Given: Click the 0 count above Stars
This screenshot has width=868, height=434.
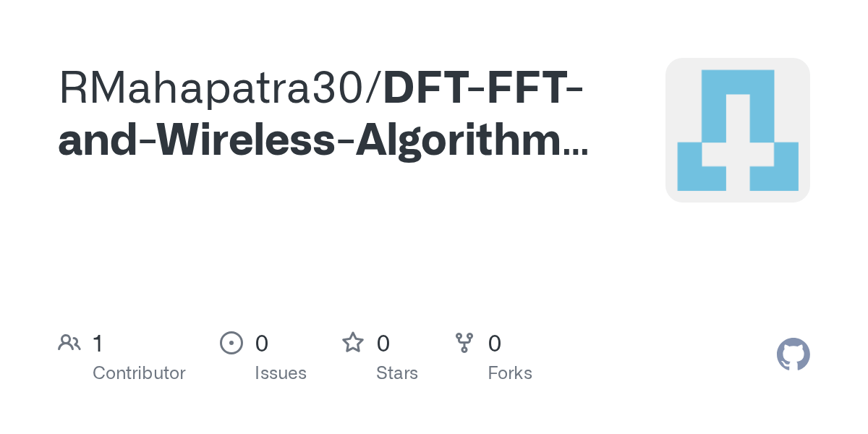Looking at the screenshot, I should [x=383, y=344].
